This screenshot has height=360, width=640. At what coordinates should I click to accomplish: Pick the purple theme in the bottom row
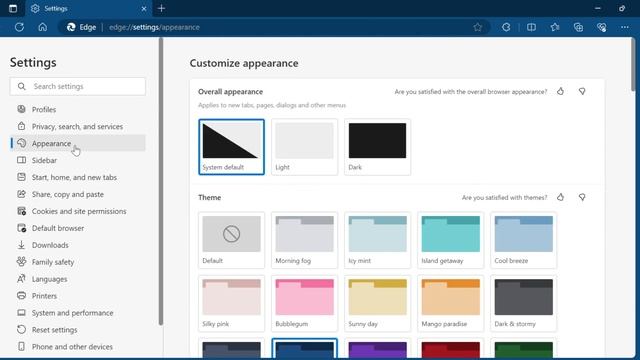click(x=378, y=349)
